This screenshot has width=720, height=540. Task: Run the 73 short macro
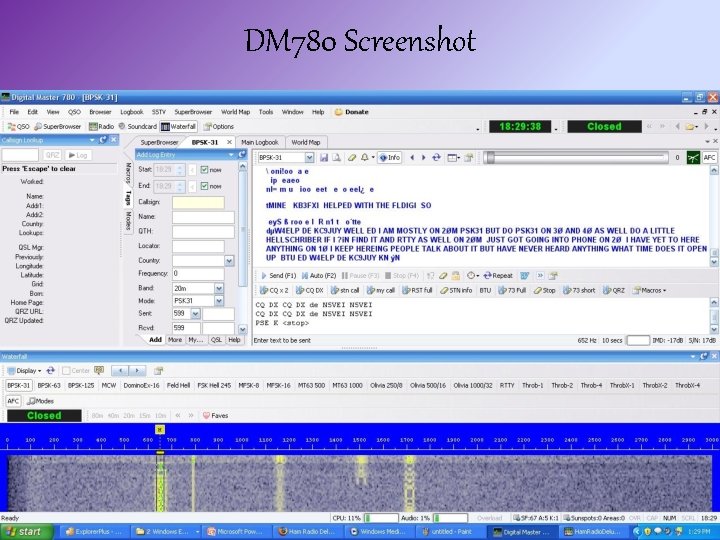coord(579,290)
